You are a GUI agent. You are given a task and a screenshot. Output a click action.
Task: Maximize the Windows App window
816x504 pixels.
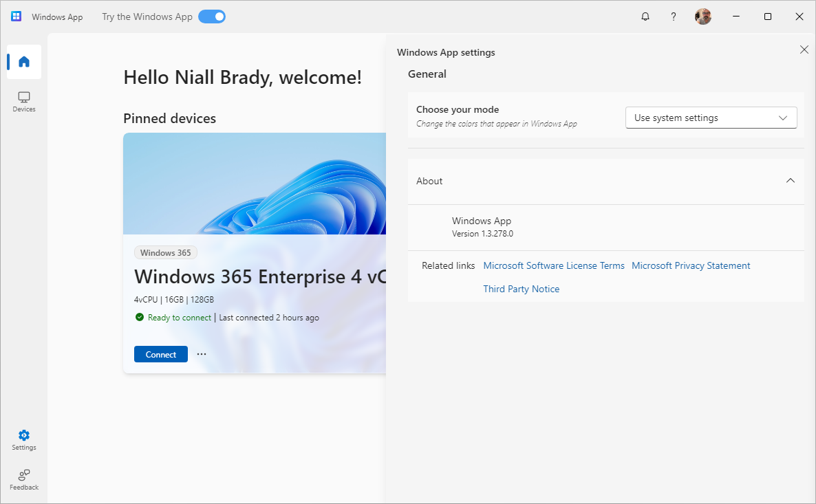pos(768,17)
